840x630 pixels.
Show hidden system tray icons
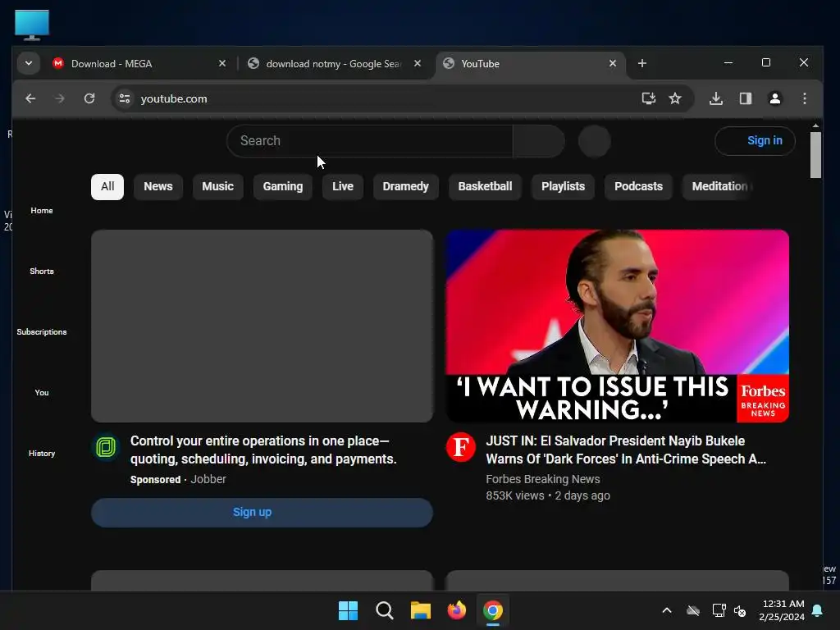pyautogui.click(x=667, y=610)
